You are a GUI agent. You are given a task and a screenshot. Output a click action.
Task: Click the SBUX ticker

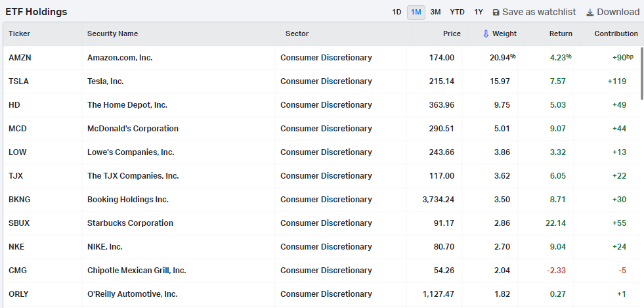(19, 223)
